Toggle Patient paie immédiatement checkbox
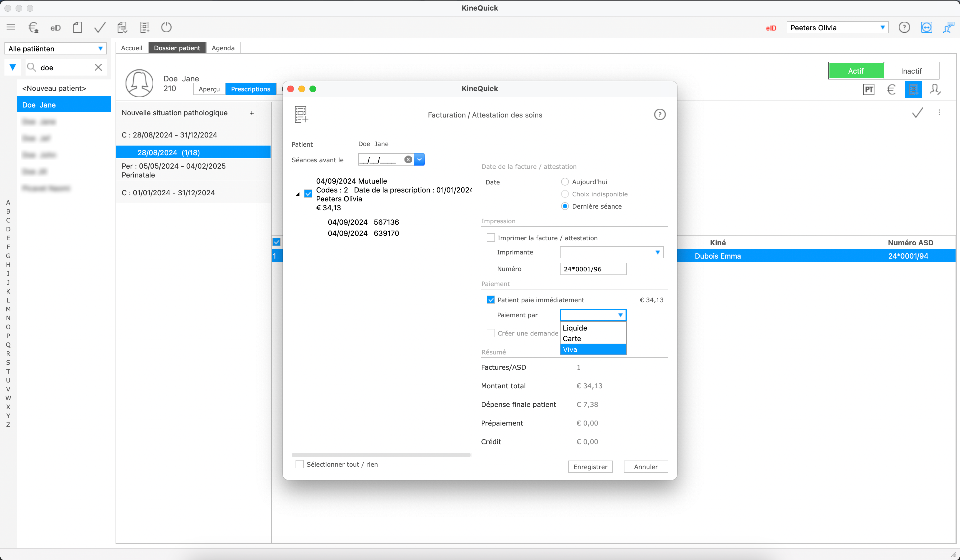 pyautogui.click(x=491, y=300)
